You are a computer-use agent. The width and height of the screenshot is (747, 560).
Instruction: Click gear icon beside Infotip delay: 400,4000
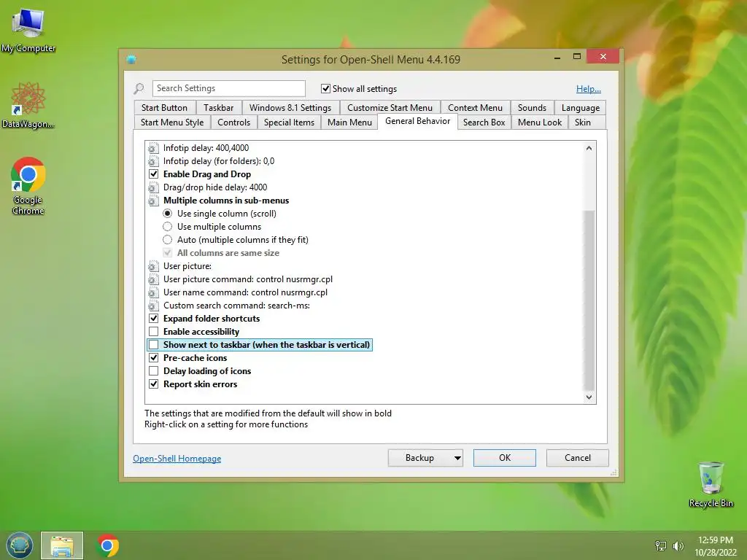(153, 147)
